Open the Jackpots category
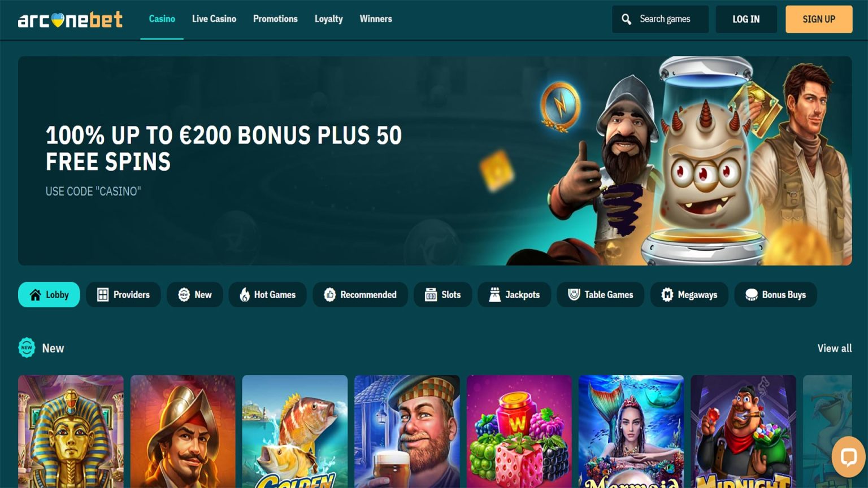The image size is (868, 488). coord(514,295)
